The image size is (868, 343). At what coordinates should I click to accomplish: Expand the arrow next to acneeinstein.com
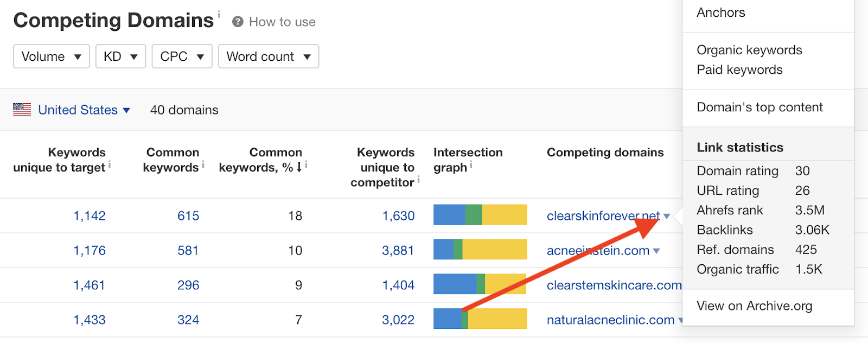[x=656, y=251]
